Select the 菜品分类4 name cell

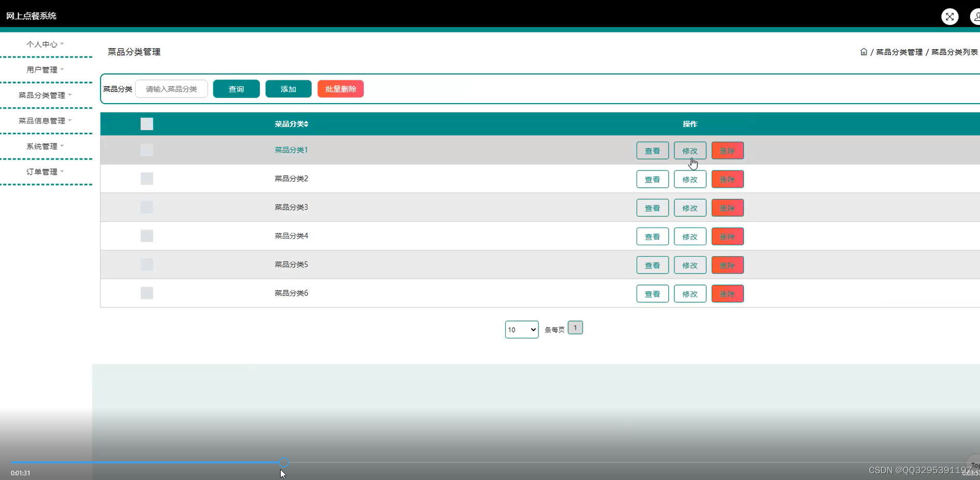[x=291, y=235]
